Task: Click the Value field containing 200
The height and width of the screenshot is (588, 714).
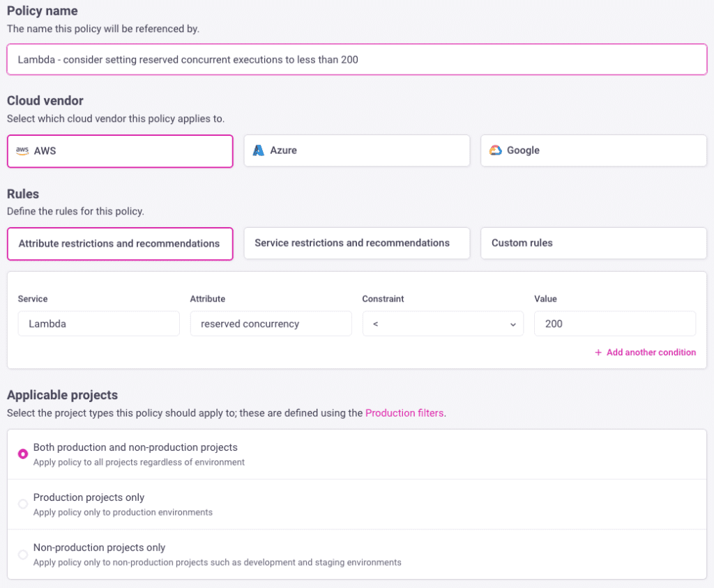Action: pos(615,323)
